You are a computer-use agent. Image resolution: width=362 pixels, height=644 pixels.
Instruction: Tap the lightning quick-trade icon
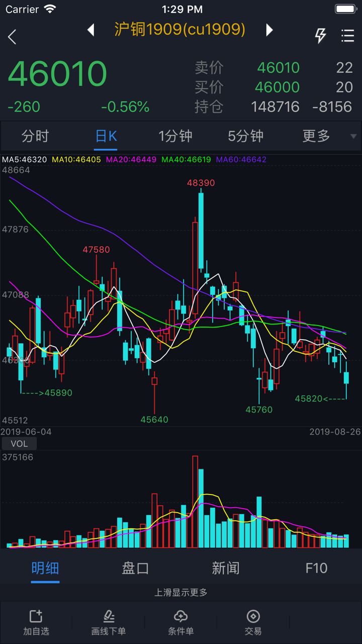320,36
